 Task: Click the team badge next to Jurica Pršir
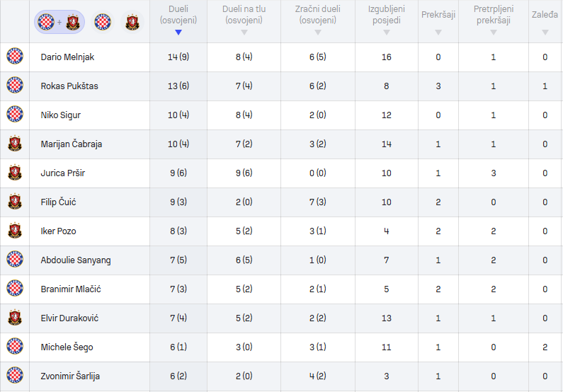(x=15, y=173)
